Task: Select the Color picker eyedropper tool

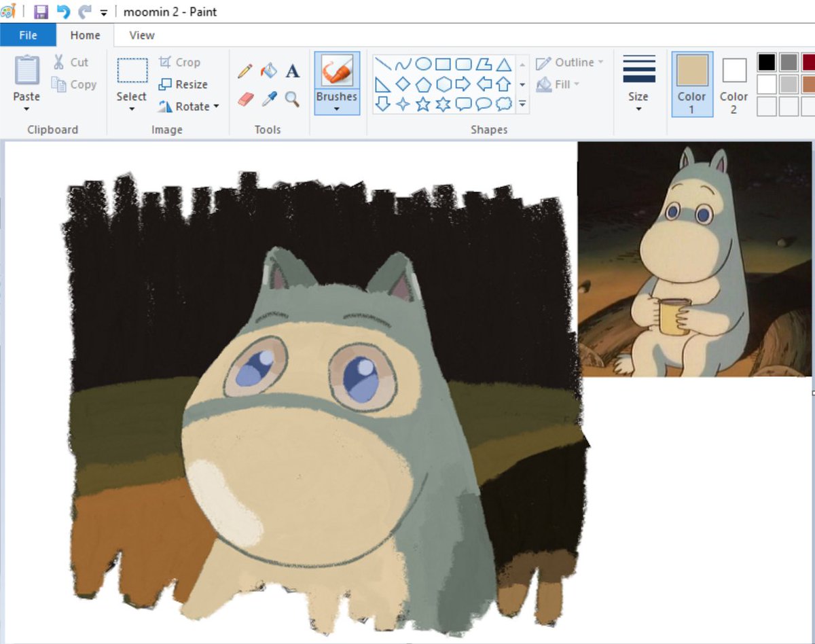Action: 269,99
